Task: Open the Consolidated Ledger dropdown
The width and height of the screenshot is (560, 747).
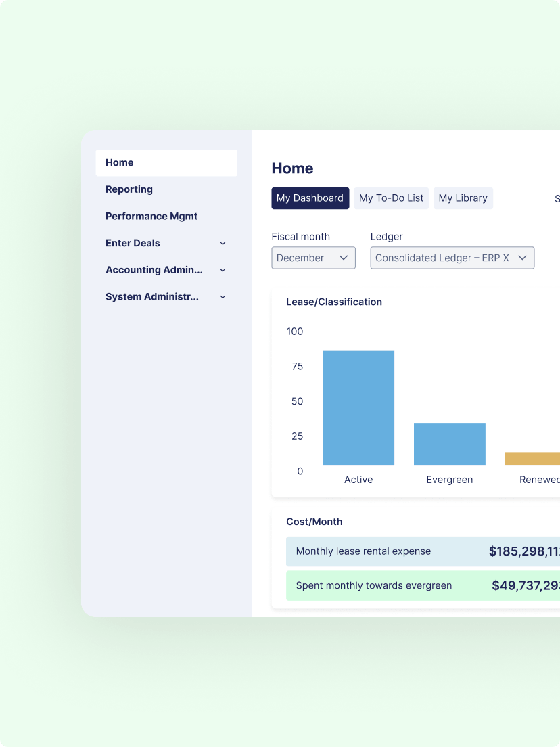Action: (x=452, y=258)
